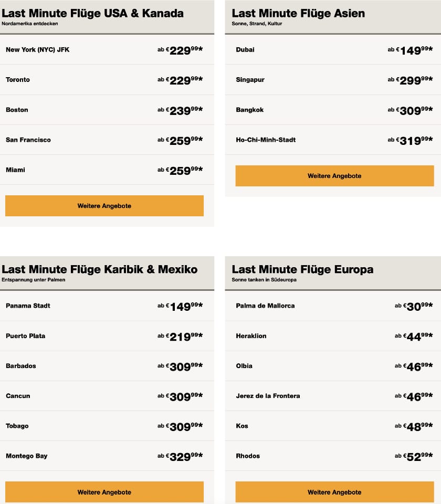Image resolution: width=441 pixels, height=504 pixels.
Task: Open the Puerto Plata offer
Action: click(x=104, y=335)
